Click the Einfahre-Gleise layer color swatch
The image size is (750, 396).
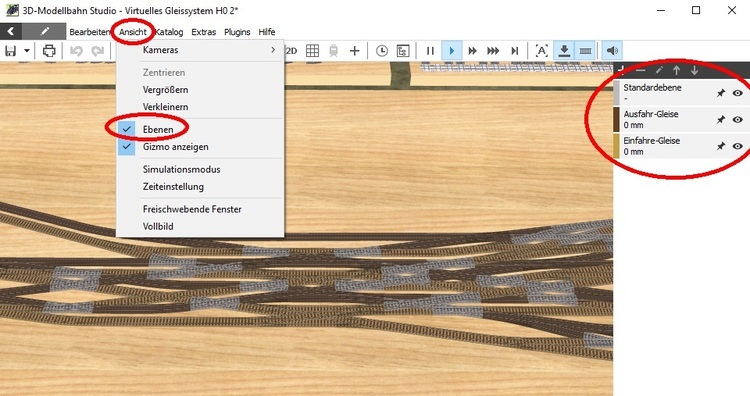tap(617, 146)
